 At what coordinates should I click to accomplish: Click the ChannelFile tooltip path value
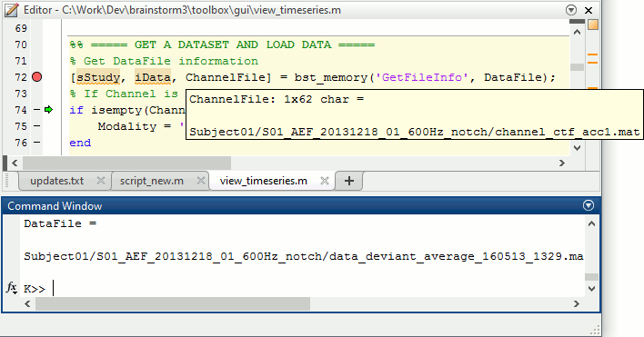[x=415, y=132]
